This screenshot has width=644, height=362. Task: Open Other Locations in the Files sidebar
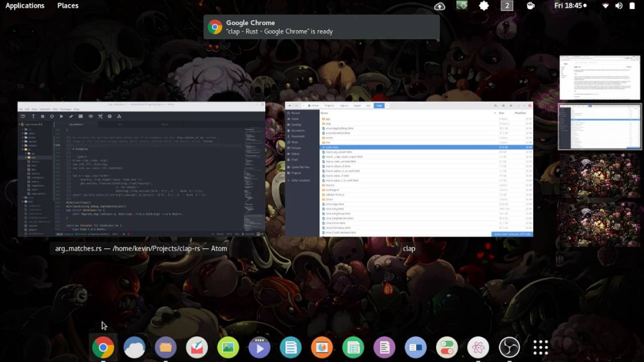(x=300, y=180)
